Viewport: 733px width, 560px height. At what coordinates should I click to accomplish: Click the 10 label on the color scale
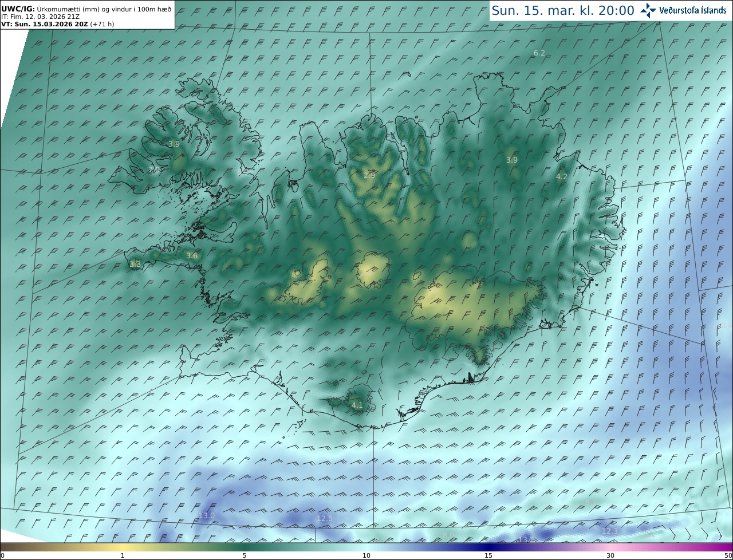pos(366,555)
